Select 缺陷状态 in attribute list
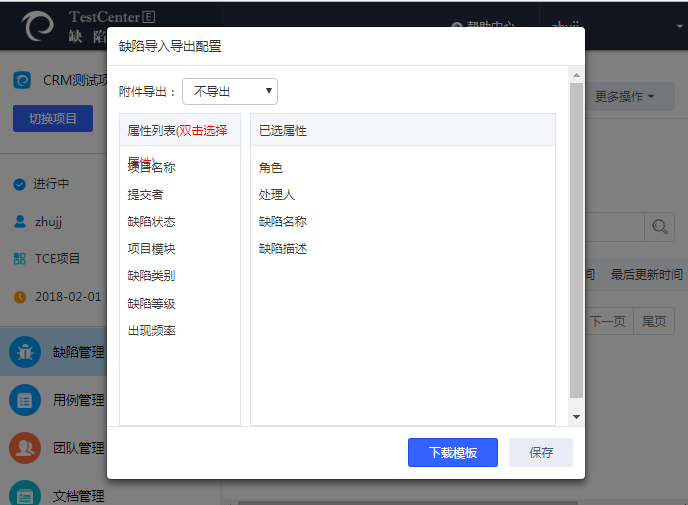Image resolution: width=688 pixels, height=505 pixels. [152, 222]
